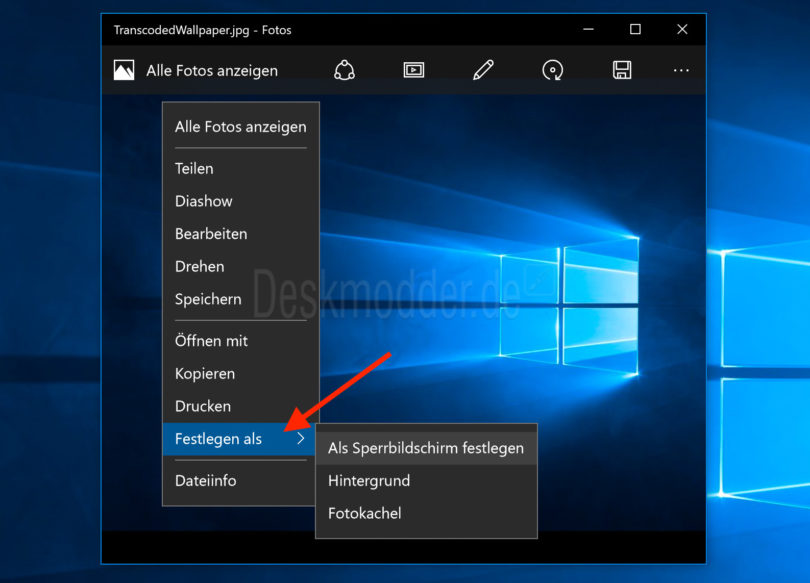Image resolution: width=810 pixels, height=583 pixels.
Task: Select 'Alle Fotos anzeigen' in the context menu
Action: point(240,127)
